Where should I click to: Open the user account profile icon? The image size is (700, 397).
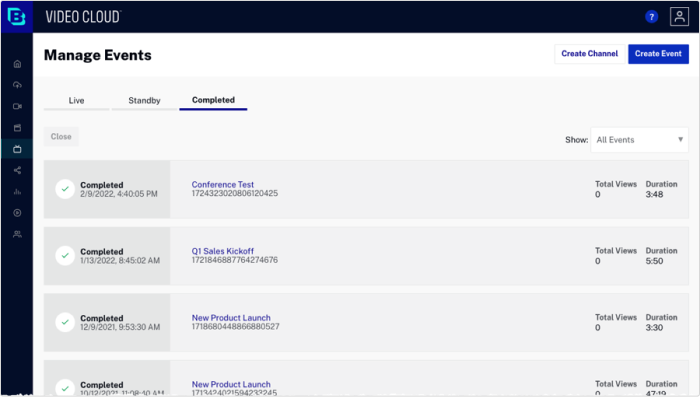coord(679,17)
